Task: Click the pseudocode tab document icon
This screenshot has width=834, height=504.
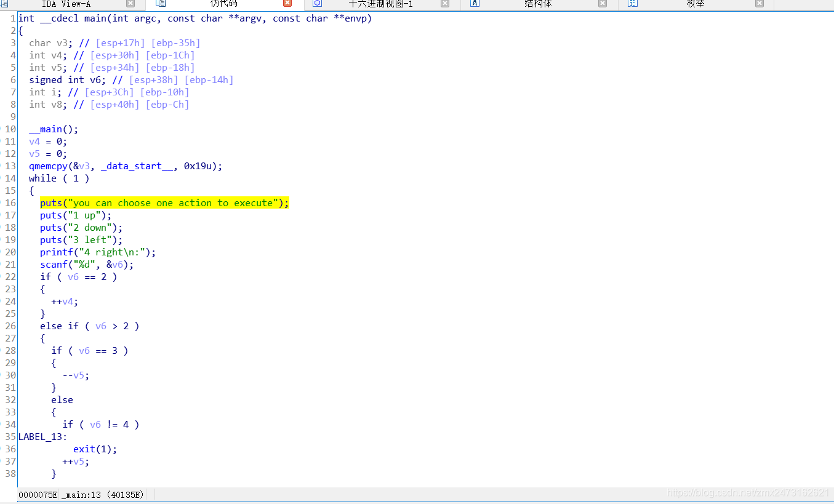Action: [x=161, y=4]
